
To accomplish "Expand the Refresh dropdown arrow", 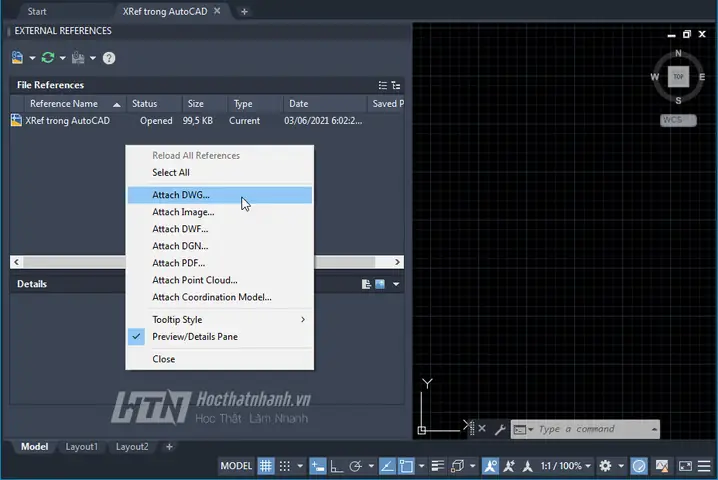I will pos(63,58).
